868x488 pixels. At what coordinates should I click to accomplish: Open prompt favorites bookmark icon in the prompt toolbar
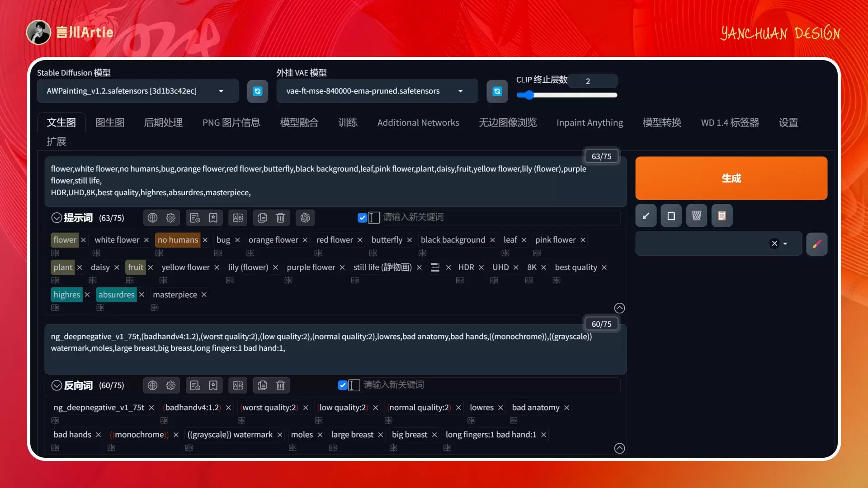coord(213,218)
